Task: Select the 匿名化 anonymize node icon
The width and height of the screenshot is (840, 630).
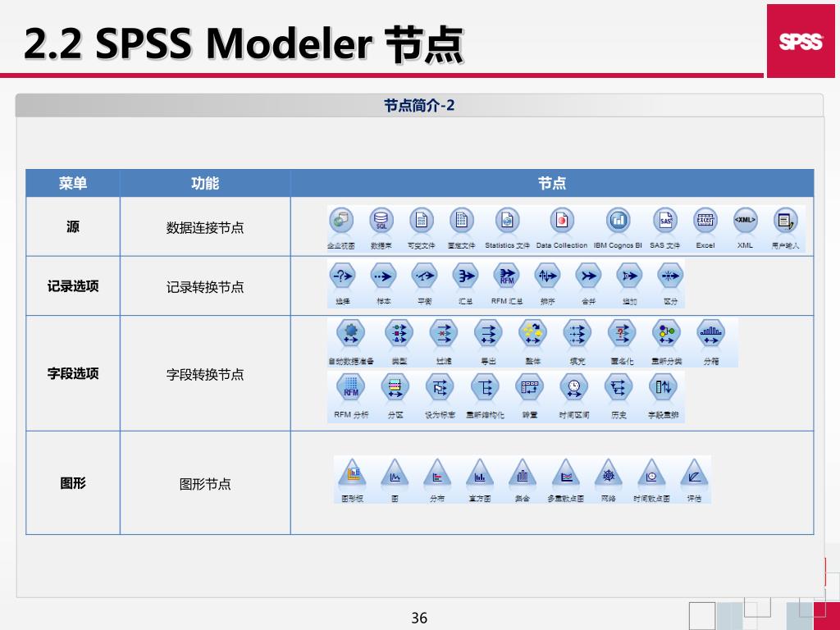Action: pyautogui.click(x=622, y=333)
